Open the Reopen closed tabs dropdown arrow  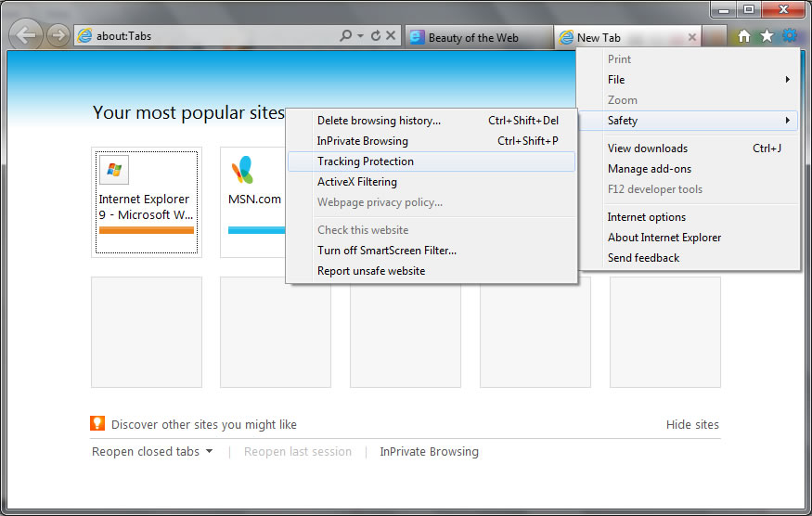(x=209, y=451)
